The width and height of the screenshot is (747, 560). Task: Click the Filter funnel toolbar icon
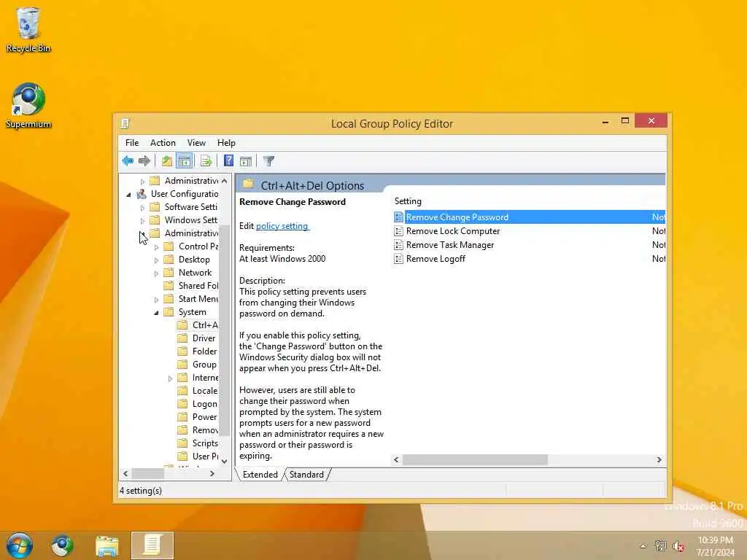268,161
